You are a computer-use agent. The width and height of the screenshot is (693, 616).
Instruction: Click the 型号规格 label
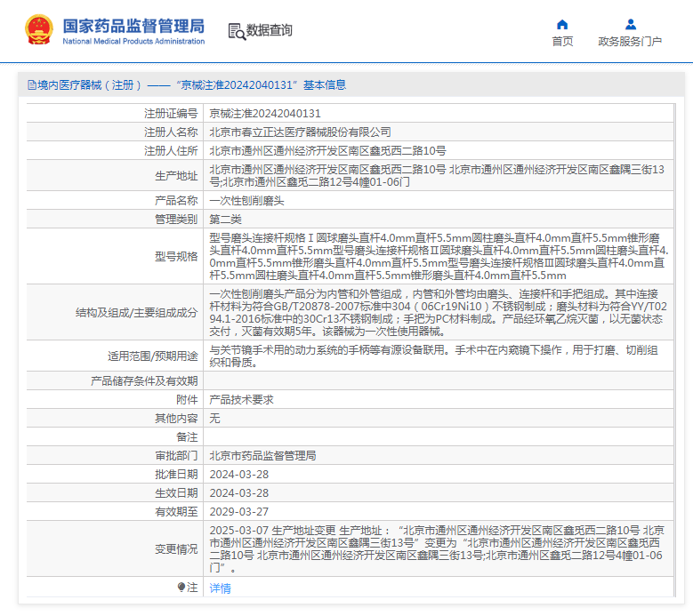pos(176,257)
